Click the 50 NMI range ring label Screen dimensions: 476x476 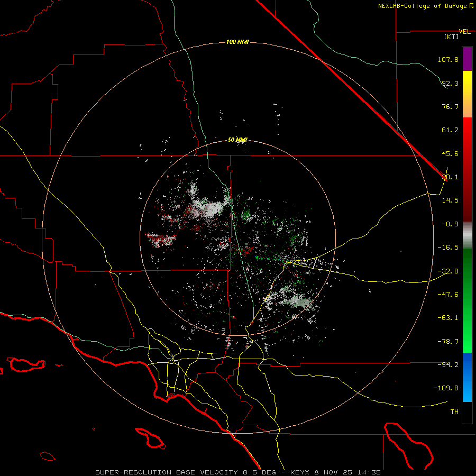point(237,140)
